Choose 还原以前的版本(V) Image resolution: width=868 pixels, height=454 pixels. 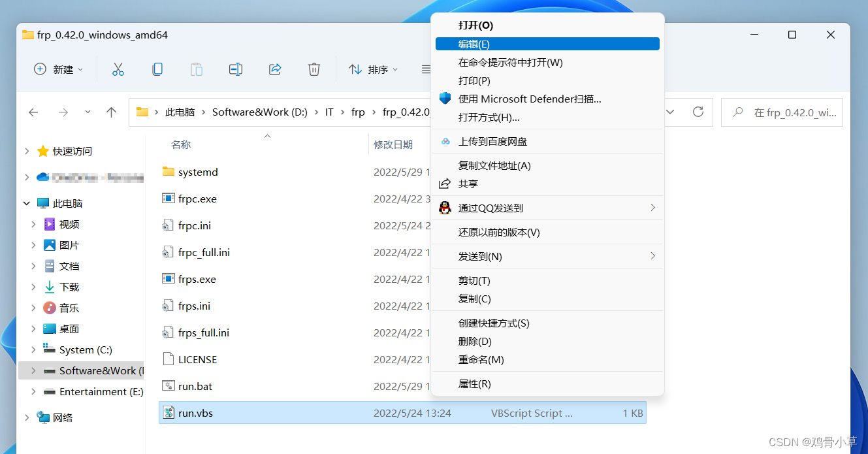pos(547,232)
